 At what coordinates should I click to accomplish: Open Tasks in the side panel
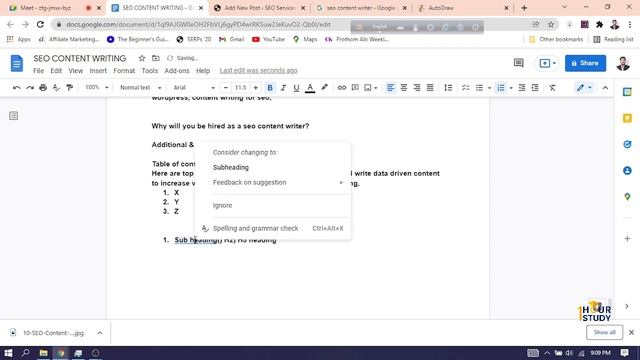click(x=627, y=144)
